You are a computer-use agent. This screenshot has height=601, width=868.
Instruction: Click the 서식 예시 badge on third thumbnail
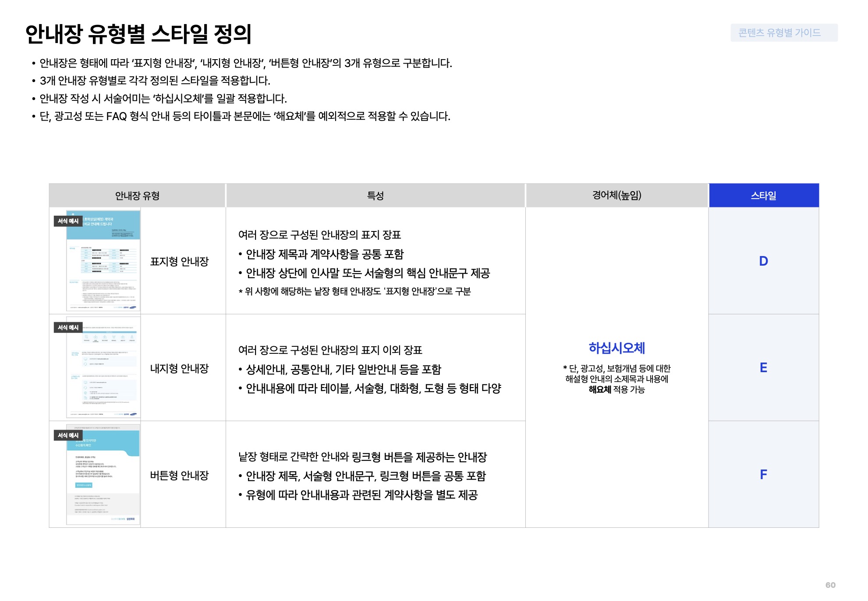[x=68, y=435]
